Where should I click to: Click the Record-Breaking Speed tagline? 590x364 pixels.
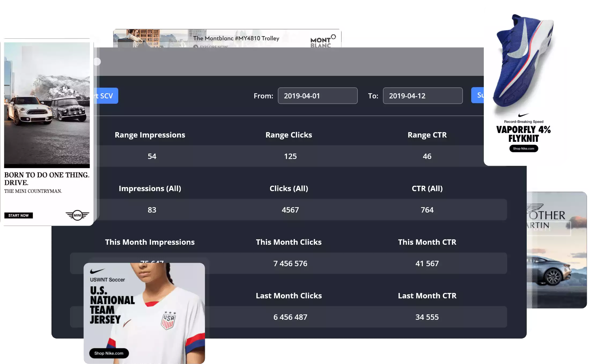523,121
